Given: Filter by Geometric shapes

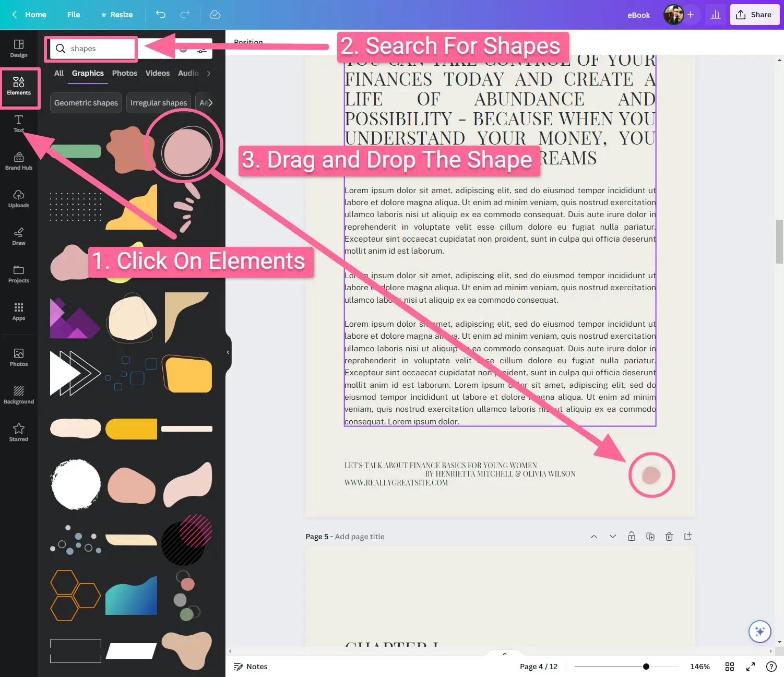Looking at the screenshot, I should (x=86, y=103).
